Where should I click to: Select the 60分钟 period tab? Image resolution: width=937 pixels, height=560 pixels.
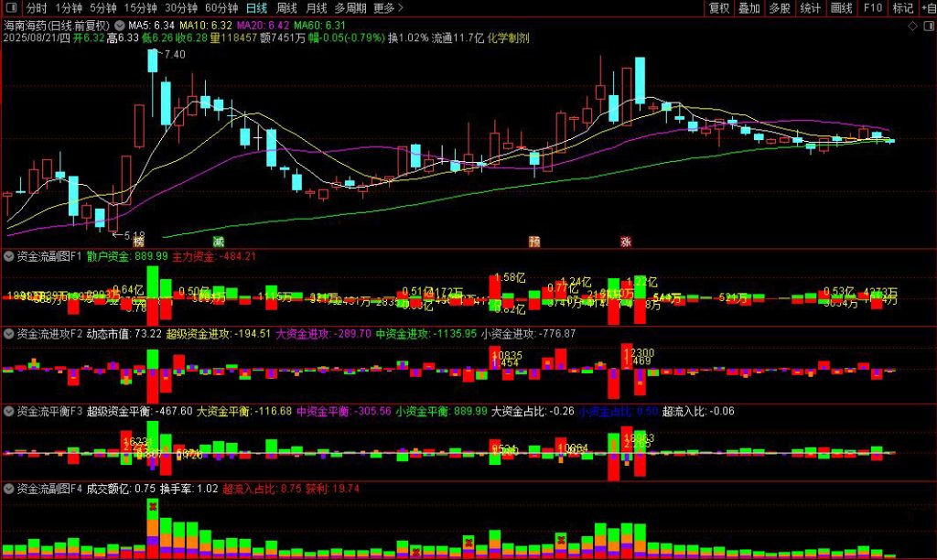pos(221,8)
